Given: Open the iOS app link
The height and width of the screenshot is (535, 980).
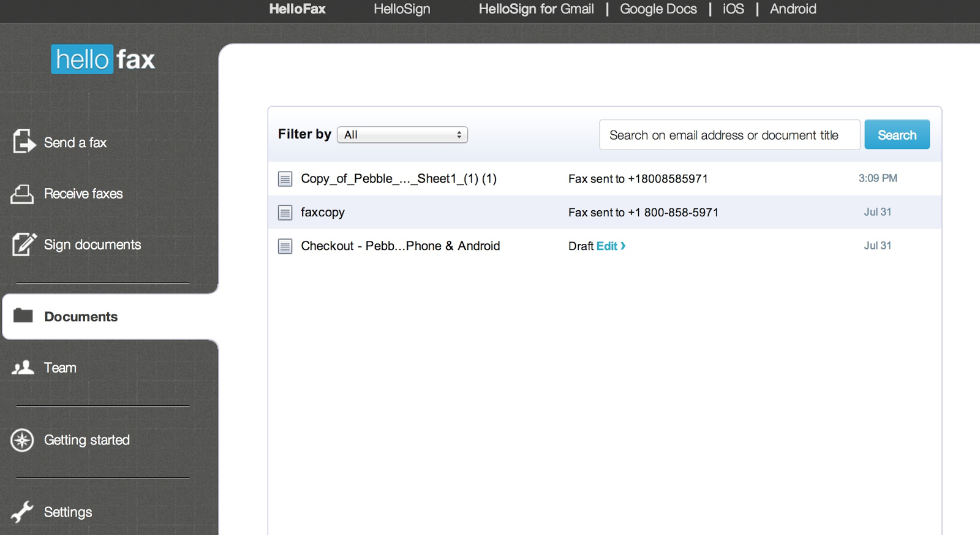Looking at the screenshot, I should click(733, 9).
